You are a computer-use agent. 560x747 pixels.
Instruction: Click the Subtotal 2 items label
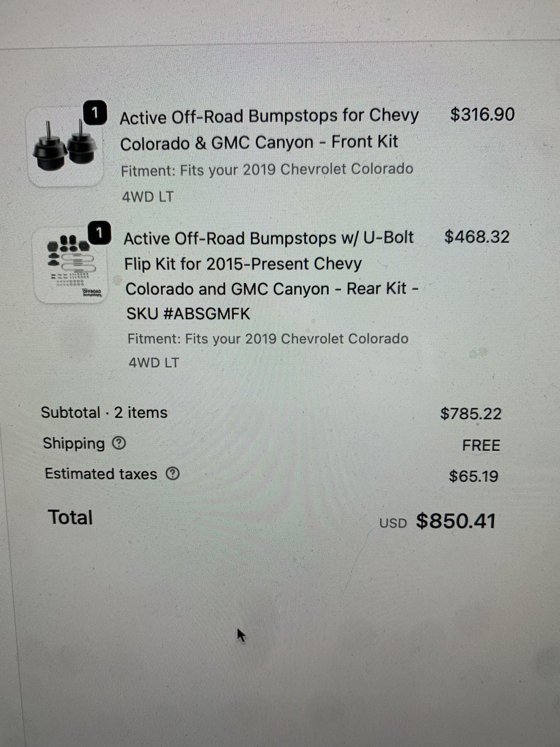(x=104, y=412)
